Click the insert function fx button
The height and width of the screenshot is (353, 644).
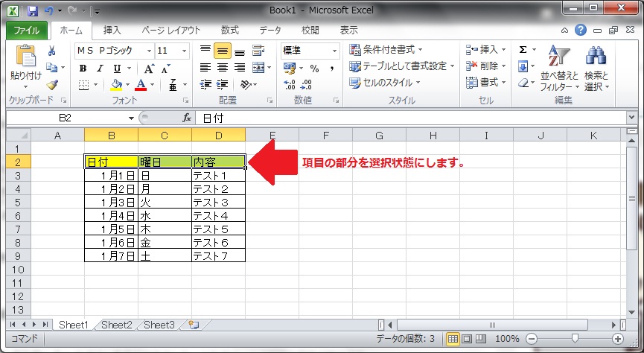click(x=186, y=118)
